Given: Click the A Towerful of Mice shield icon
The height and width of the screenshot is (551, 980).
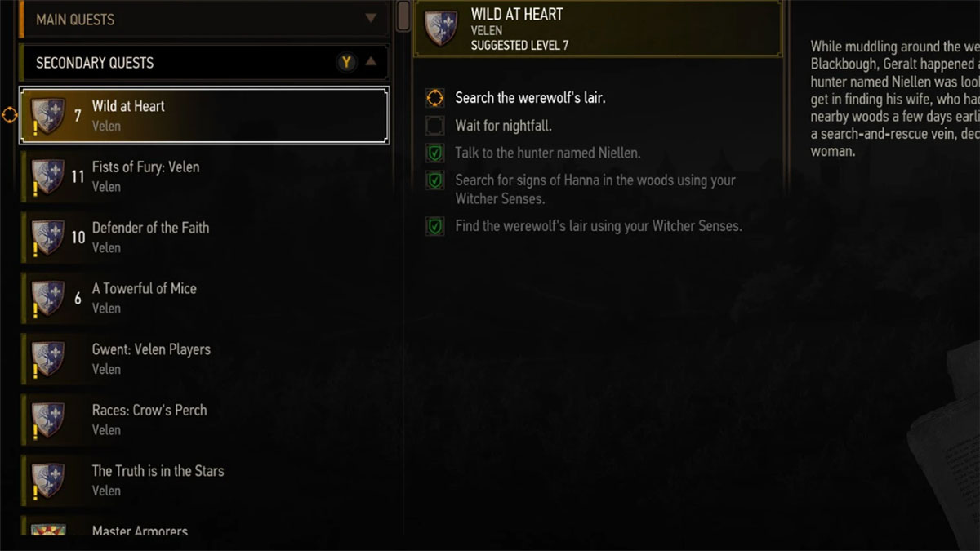Looking at the screenshot, I should pos(47,298).
